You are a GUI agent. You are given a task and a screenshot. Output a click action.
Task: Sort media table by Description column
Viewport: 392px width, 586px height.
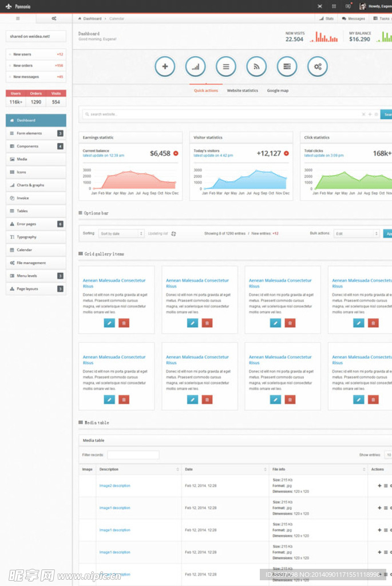(177, 469)
